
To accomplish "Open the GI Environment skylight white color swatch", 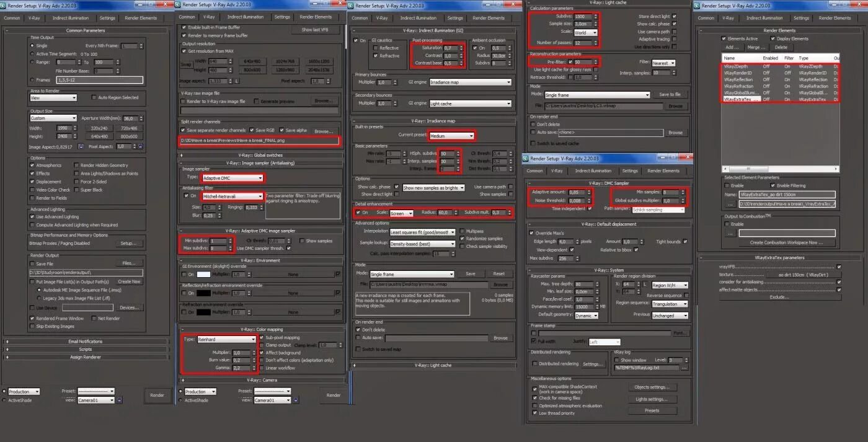I will coord(203,274).
